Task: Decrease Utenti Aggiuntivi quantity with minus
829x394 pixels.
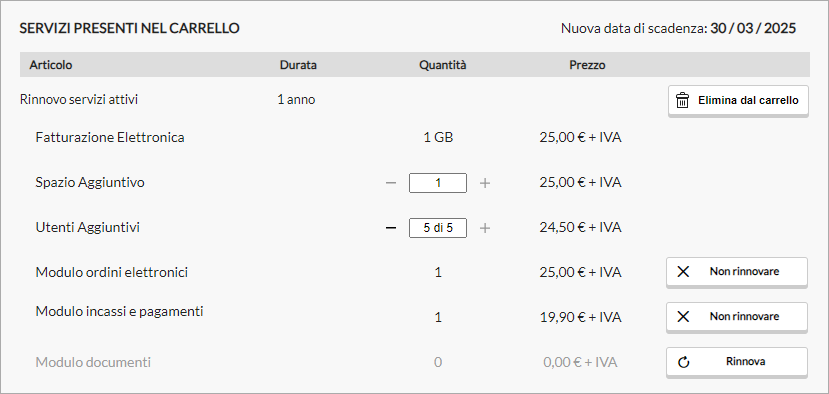Action: [x=391, y=228]
